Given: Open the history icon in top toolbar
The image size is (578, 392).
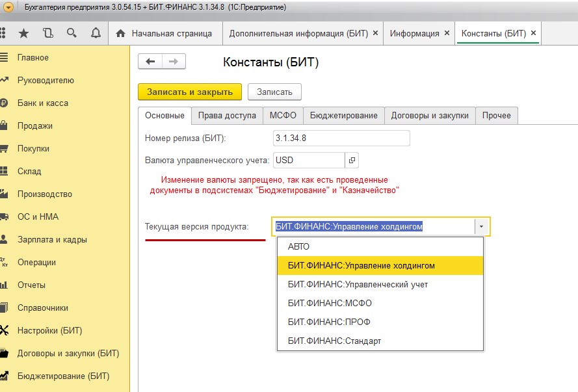Looking at the screenshot, I should (47, 33).
